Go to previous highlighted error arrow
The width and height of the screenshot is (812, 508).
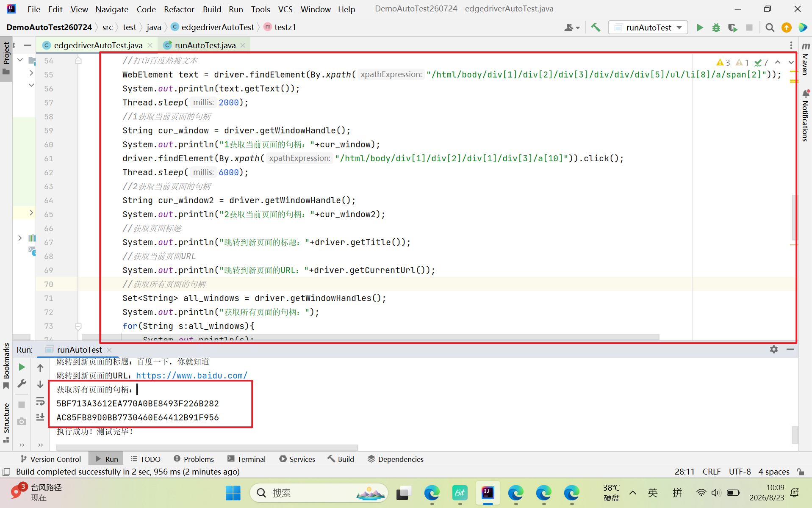[778, 62]
